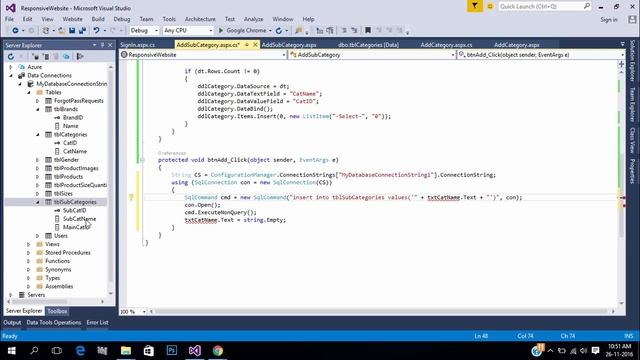Close the AddSubCategory.aspx.cs tab

coord(256,45)
